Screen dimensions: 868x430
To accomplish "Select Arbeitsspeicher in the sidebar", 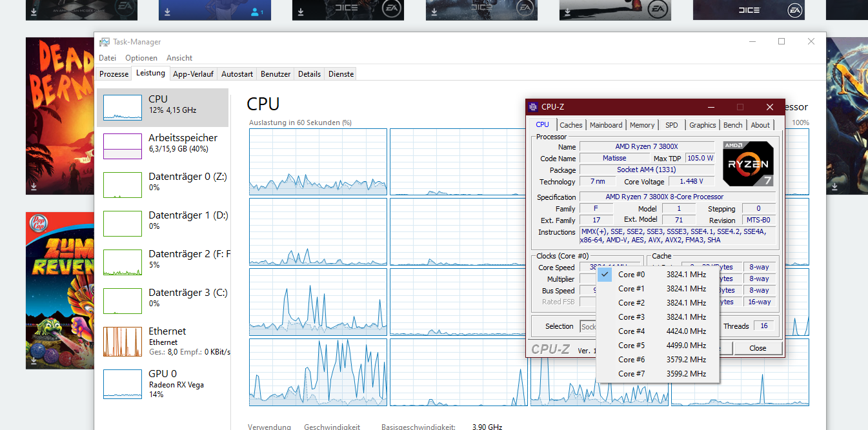I will [x=163, y=146].
